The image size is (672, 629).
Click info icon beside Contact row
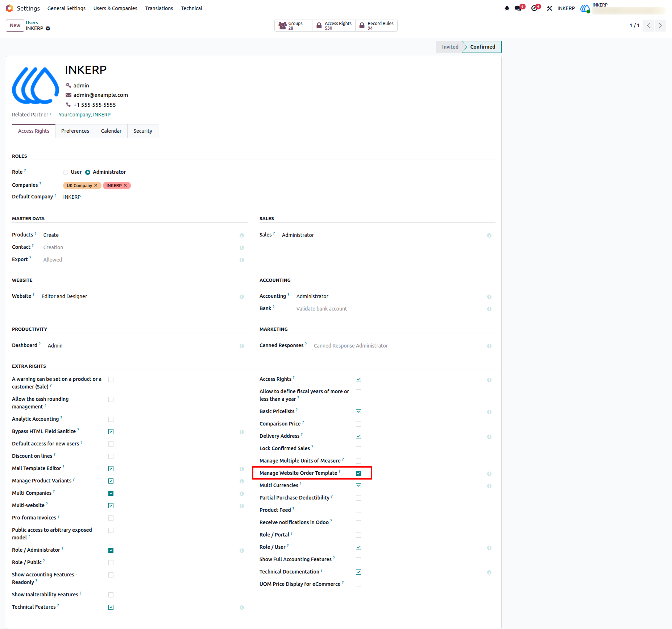tap(242, 248)
